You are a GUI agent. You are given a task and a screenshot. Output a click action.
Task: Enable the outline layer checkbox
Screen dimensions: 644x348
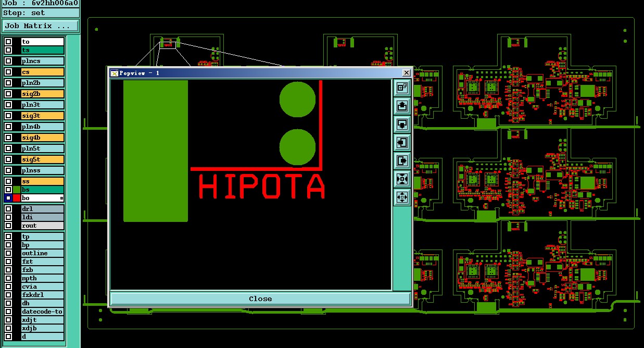(8, 253)
